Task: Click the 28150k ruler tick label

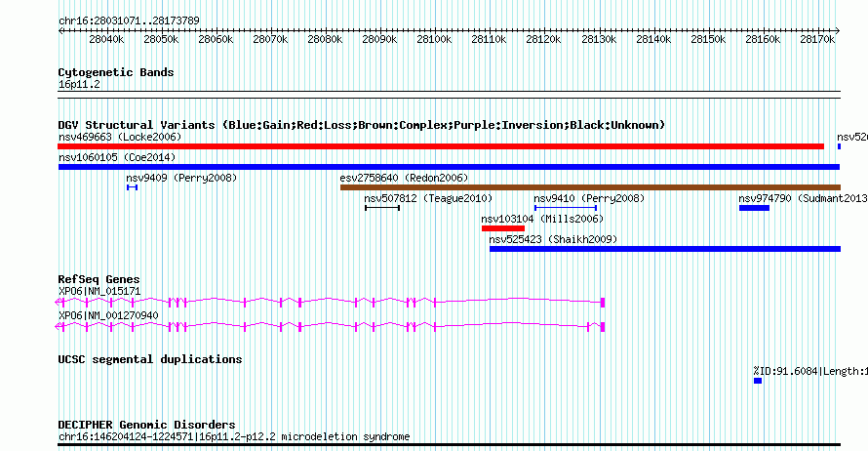Action: point(708,40)
